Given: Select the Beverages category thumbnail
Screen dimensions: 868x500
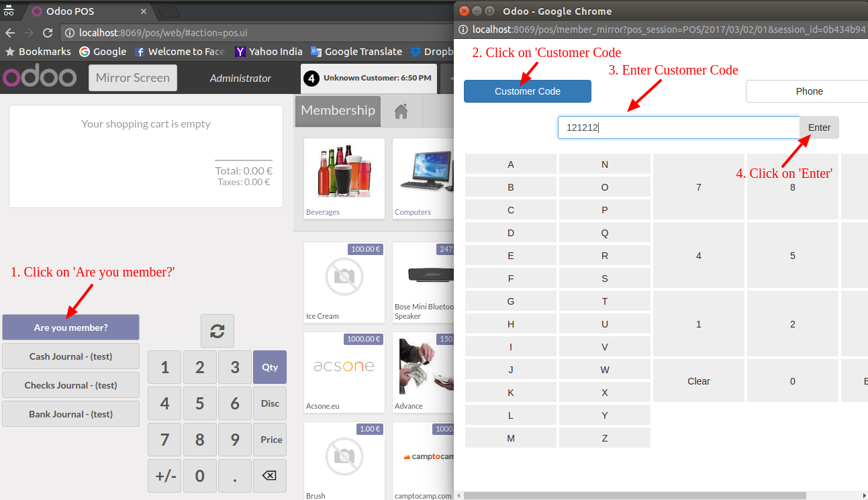Looking at the screenshot, I should pyautogui.click(x=344, y=179).
